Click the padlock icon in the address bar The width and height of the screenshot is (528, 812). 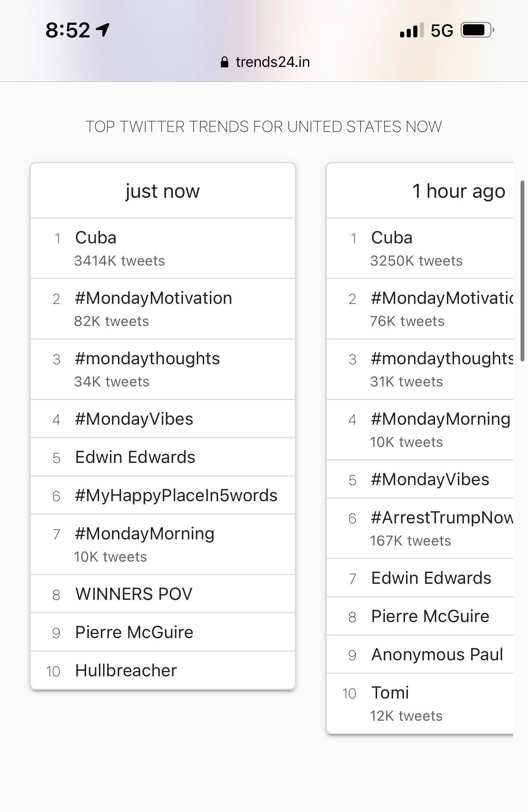[x=225, y=61]
